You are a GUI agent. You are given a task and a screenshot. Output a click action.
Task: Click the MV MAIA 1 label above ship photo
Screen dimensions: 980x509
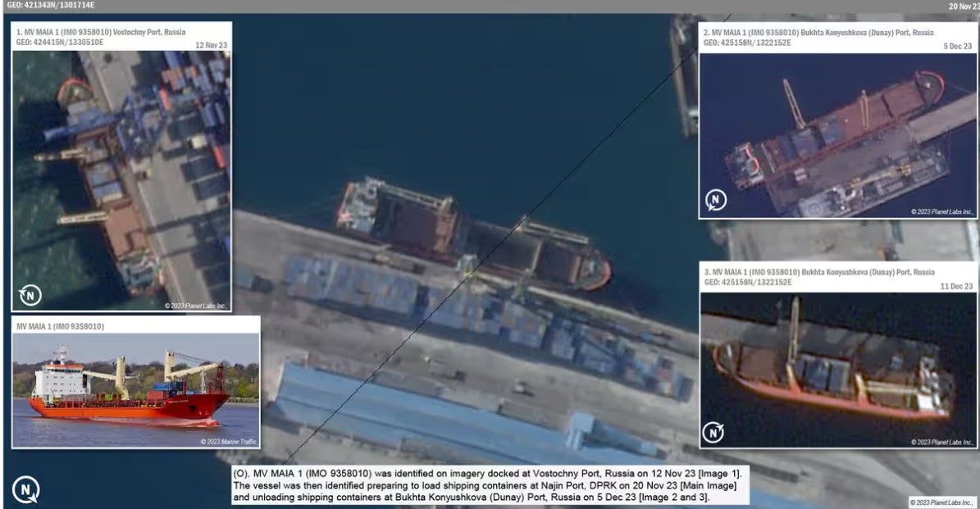(60, 326)
